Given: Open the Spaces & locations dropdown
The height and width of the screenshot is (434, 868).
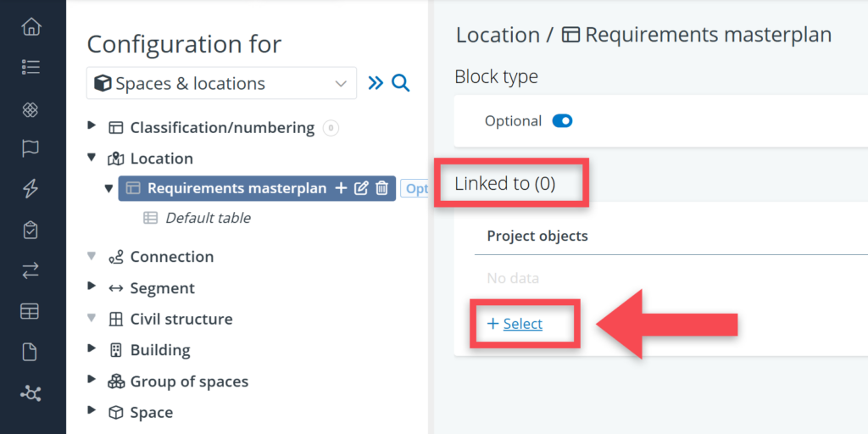Looking at the screenshot, I should 221,84.
